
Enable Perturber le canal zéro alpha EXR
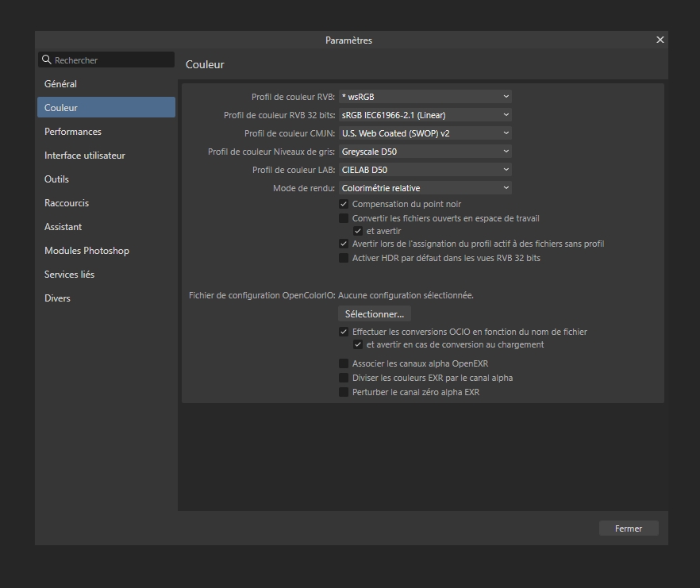click(344, 392)
